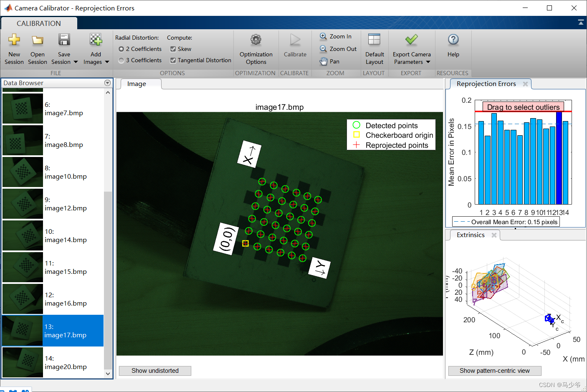The height and width of the screenshot is (392, 587).
Task: Click the Show undistorted button
Action: pyautogui.click(x=155, y=371)
